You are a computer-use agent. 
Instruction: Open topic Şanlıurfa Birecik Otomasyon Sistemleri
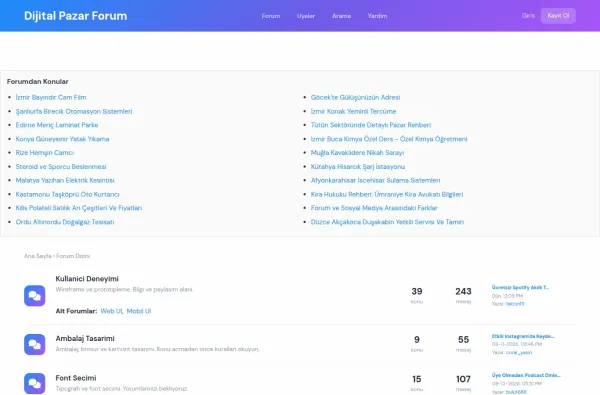click(74, 111)
